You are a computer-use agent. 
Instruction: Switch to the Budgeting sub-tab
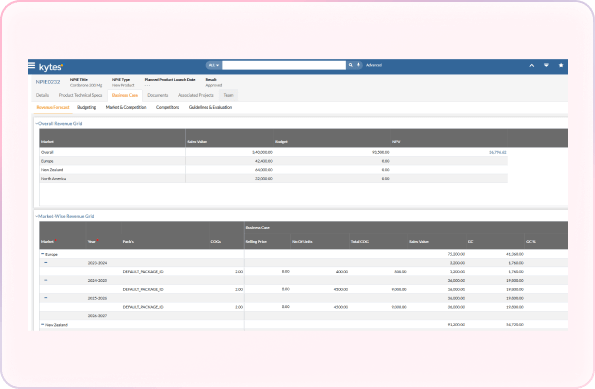pos(87,107)
